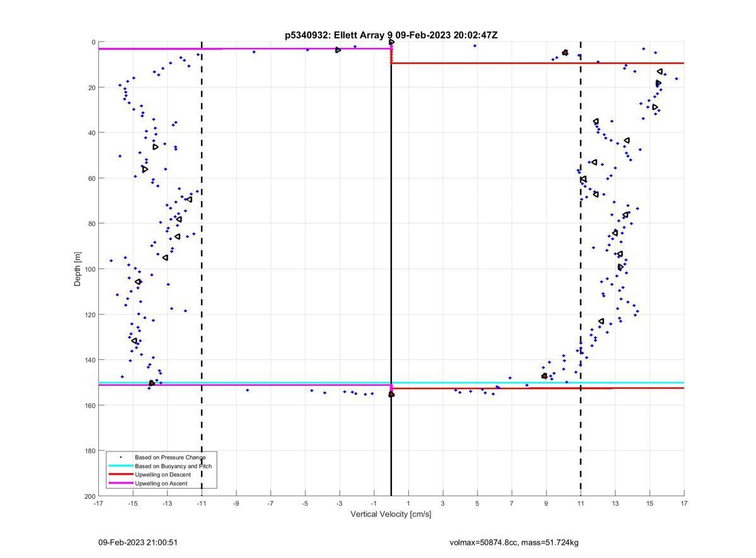This screenshot has width=756, height=558.
Task: Click x-axis tick label '-3'
Action: click(340, 503)
